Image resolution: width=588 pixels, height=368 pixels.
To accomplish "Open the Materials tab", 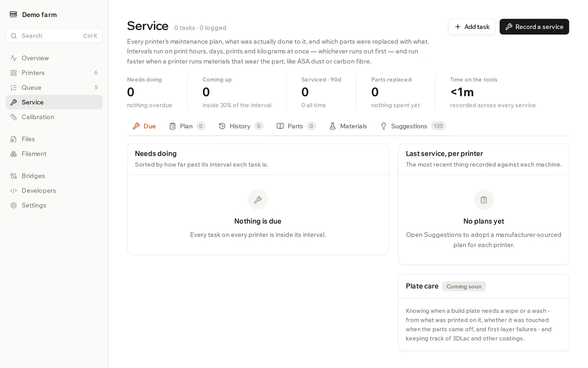I will pyautogui.click(x=348, y=126).
